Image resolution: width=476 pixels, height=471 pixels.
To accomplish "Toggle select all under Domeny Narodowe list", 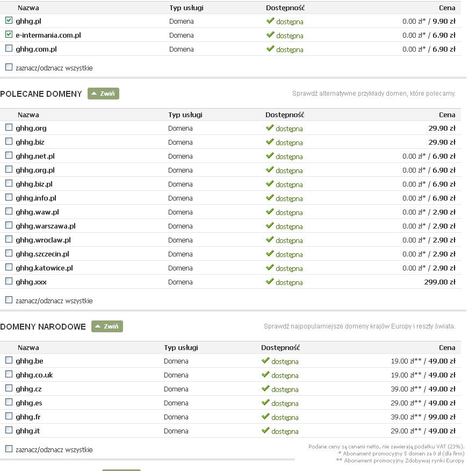I will pyautogui.click(x=9, y=449).
